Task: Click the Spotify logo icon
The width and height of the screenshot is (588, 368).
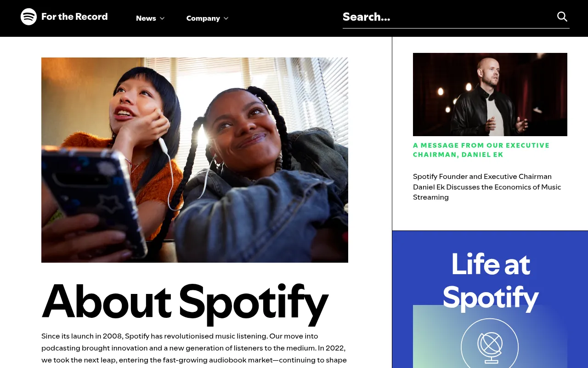Action: pyautogui.click(x=28, y=17)
